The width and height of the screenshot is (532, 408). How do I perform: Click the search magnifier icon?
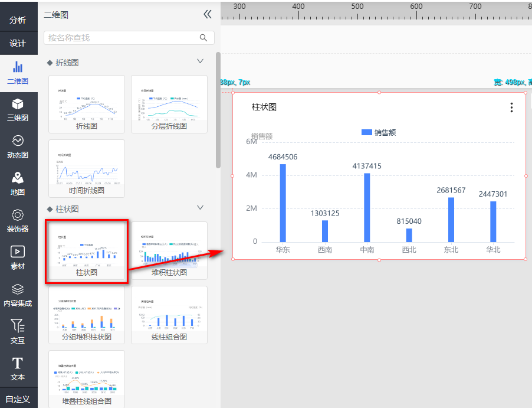[203, 38]
